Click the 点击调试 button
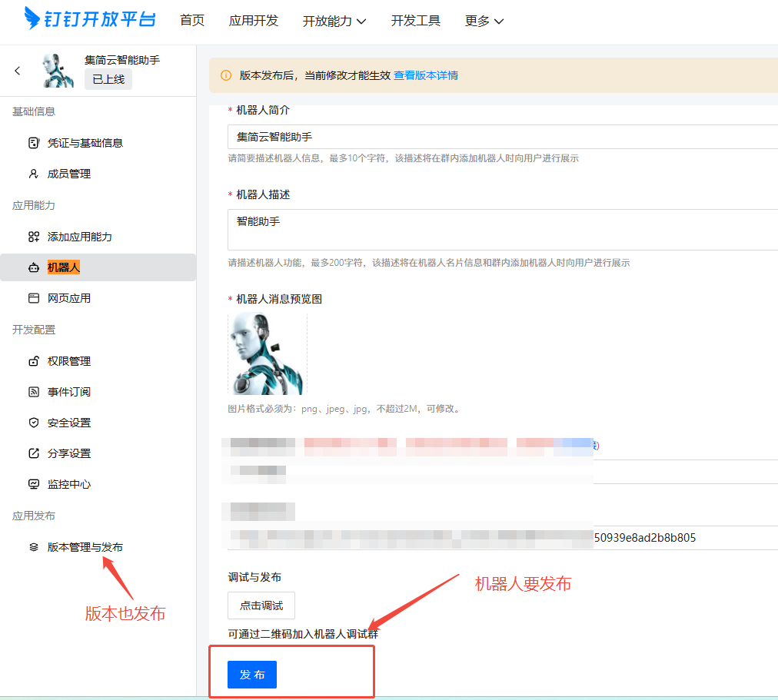778x700 pixels. (x=261, y=605)
